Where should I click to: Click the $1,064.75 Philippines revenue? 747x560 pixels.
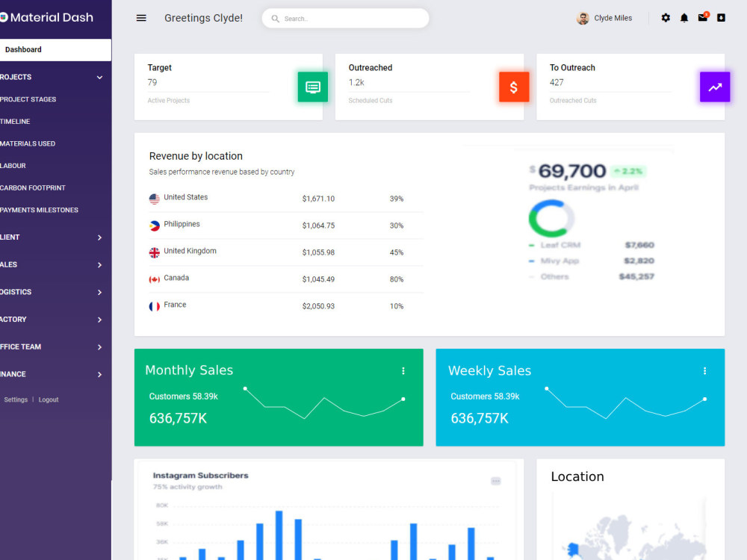(318, 225)
